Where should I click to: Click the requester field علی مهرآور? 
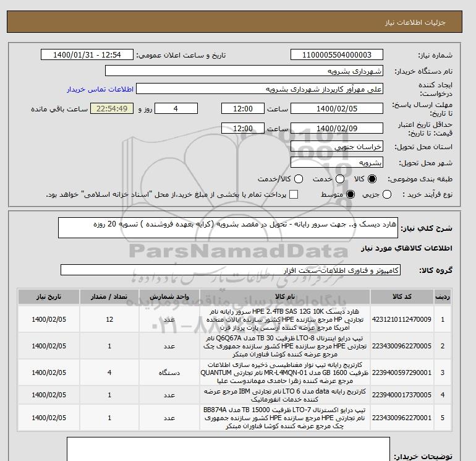[x=260, y=88]
